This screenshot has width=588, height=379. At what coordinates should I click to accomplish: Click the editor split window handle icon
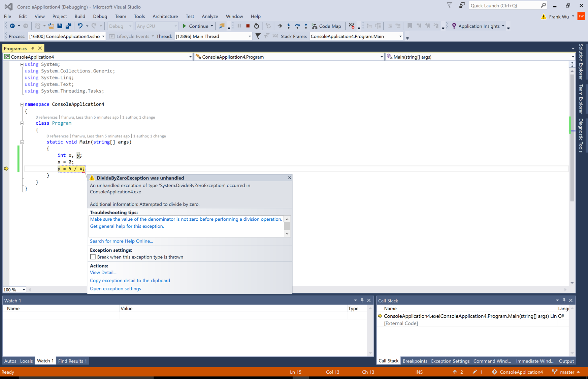pyautogui.click(x=572, y=64)
